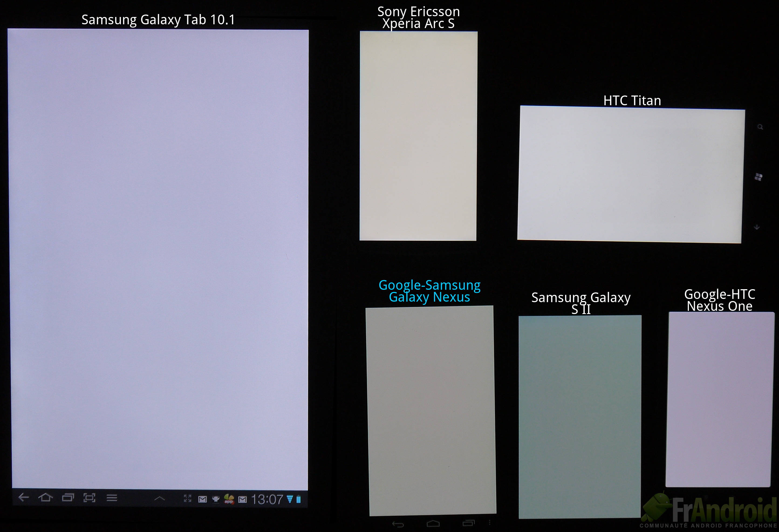Tap the Xperia Arc S white screen
This screenshot has height=532, width=779.
click(418, 136)
